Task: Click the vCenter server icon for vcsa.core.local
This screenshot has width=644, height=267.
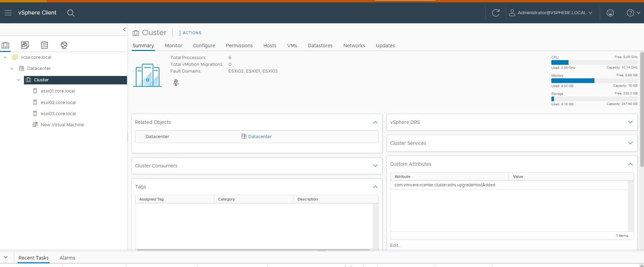Action: pyautogui.click(x=15, y=57)
